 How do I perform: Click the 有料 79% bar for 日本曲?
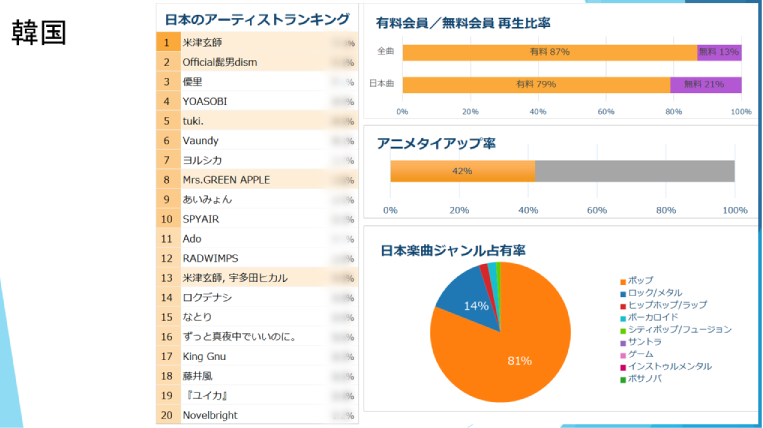(535, 85)
